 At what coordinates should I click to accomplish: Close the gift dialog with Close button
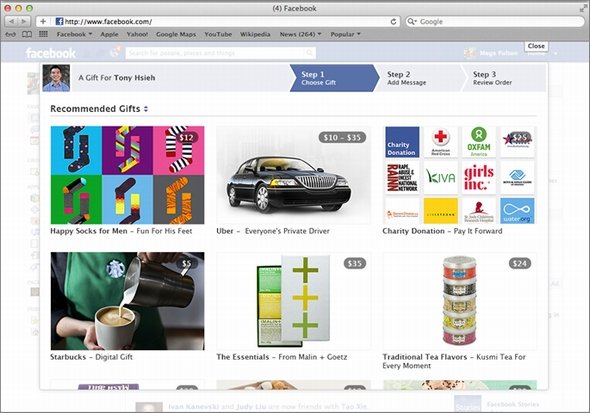click(x=536, y=46)
